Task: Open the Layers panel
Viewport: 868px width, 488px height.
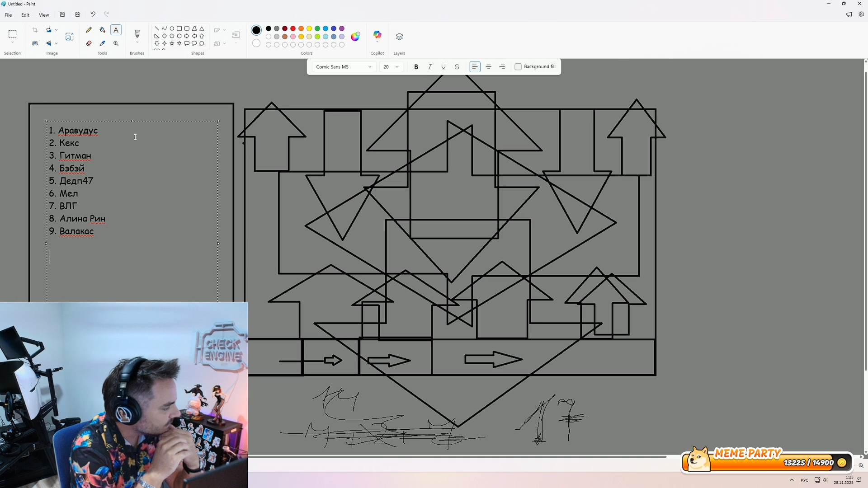Action: point(399,37)
